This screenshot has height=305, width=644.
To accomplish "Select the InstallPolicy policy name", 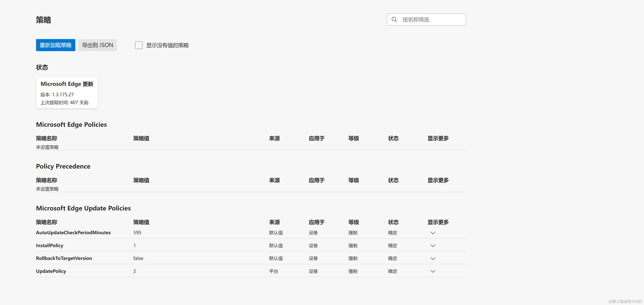I will click(49, 246).
